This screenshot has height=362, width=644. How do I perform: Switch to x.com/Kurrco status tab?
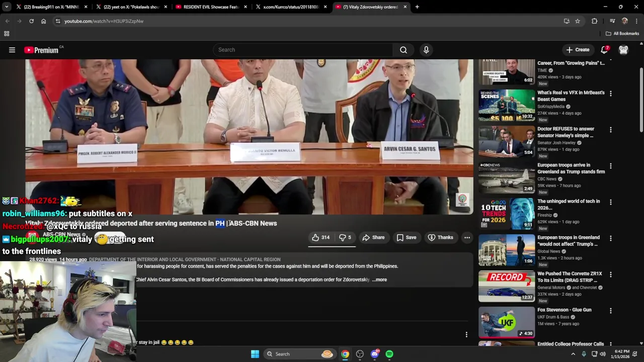[x=291, y=7]
